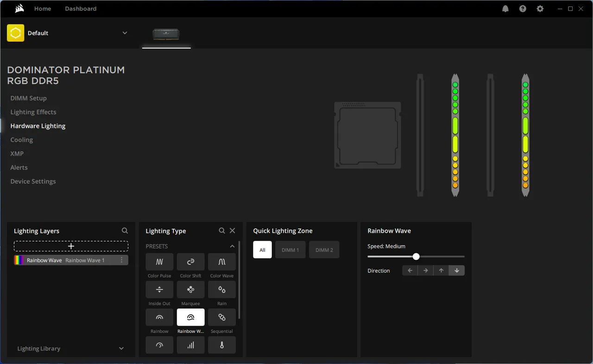Open the help question mark icon
The width and height of the screenshot is (593, 364).
point(523,9)
